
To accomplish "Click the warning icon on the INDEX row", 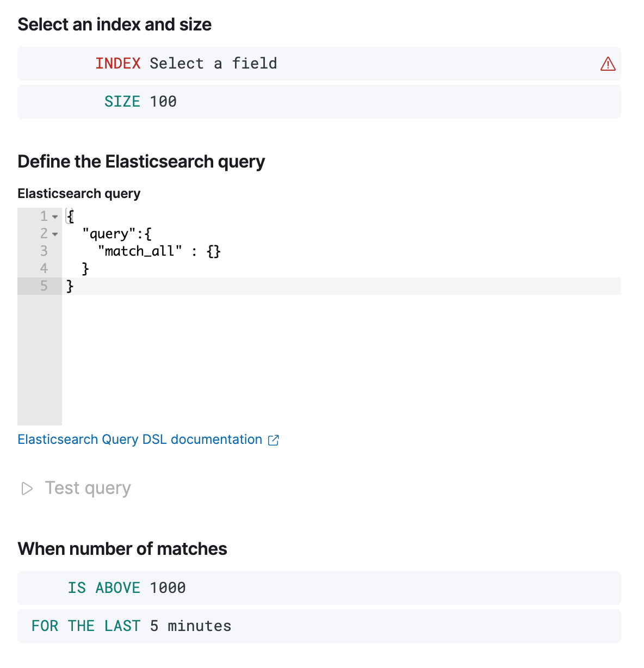I will [x=608, y=64].
